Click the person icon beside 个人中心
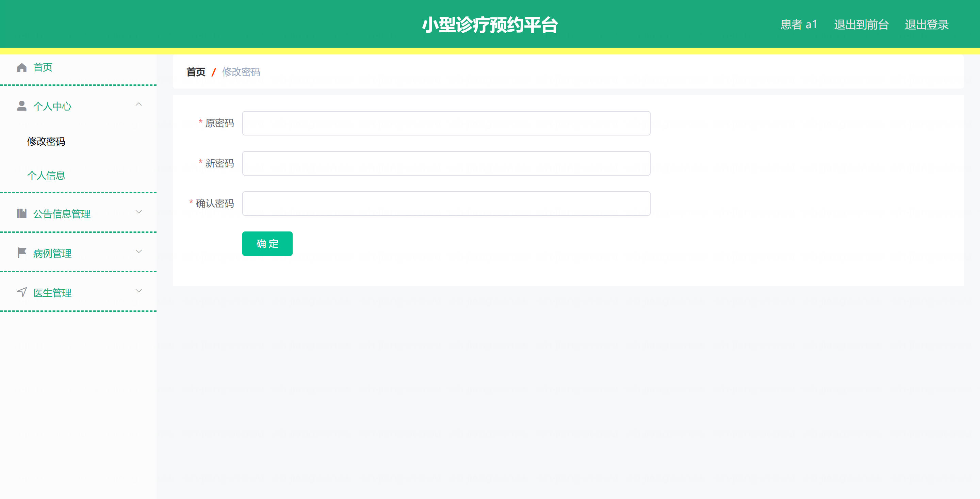Viewport: 980px width, 499px height. pos(22,106)
